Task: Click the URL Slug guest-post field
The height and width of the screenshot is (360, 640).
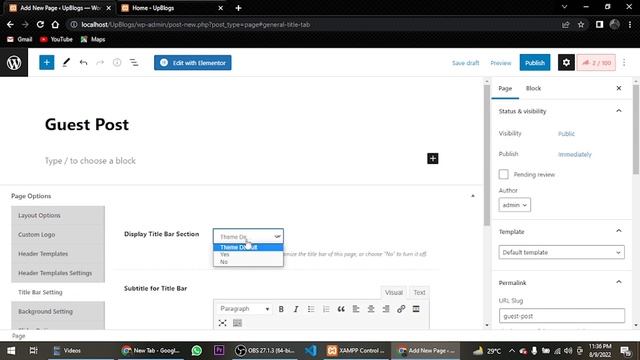Action: click(562, 316)
